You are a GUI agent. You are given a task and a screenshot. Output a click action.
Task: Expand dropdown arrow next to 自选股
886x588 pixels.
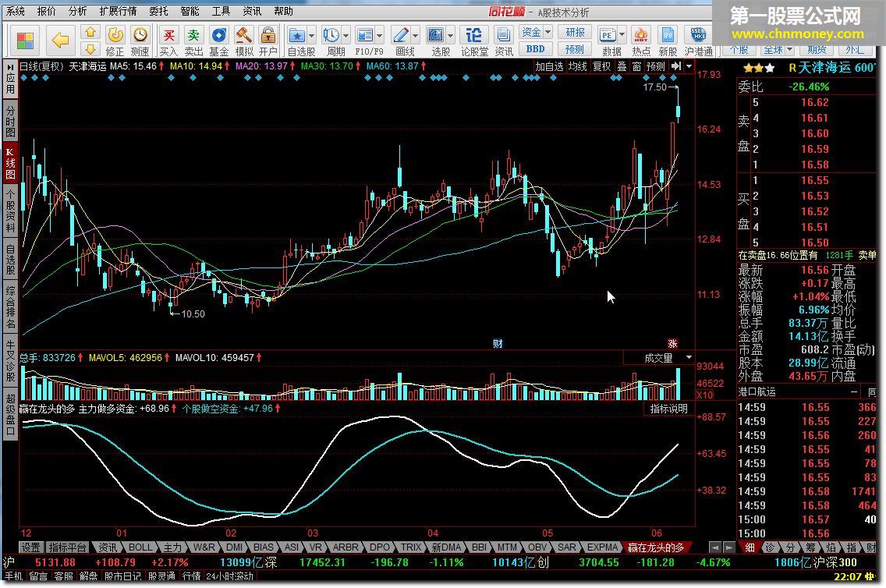coord(311,36)
